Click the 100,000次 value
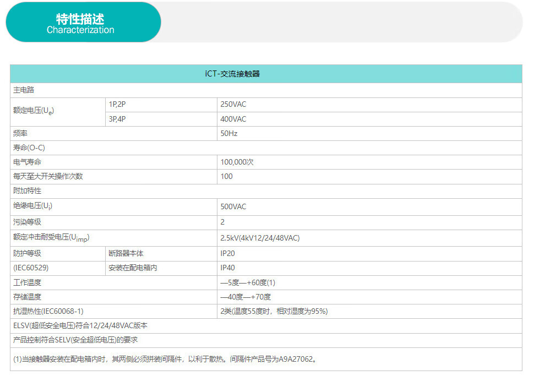 237,162
